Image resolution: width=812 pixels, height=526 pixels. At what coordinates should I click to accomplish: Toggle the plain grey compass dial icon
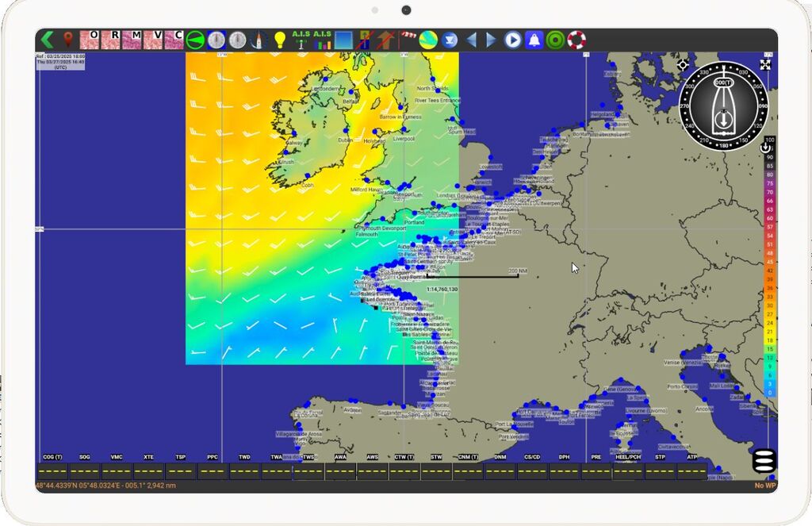click(x=238, y=40)
